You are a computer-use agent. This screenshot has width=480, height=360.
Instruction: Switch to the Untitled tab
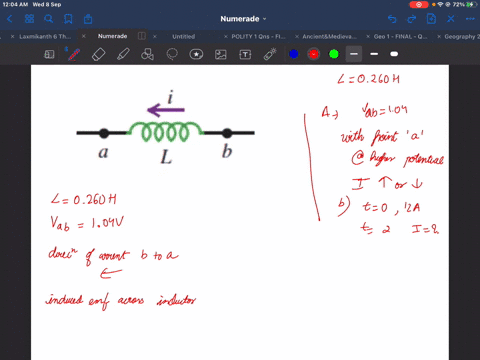pos(184,36)
